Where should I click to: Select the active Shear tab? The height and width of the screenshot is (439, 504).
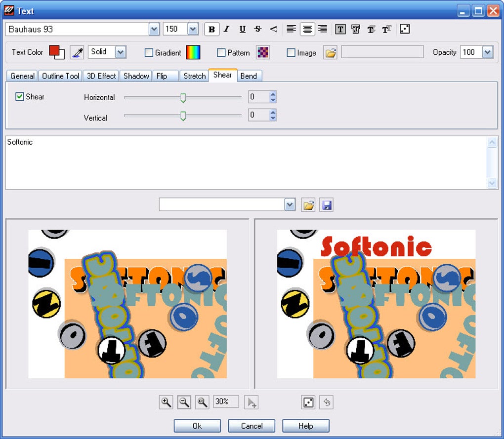coord(223,75)
